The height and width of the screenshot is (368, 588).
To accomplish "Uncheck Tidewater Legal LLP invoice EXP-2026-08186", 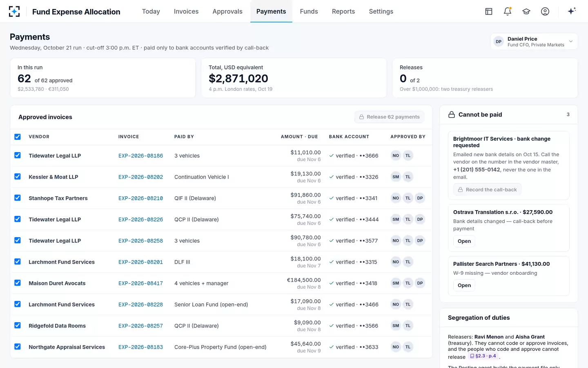I will pos(18,155).
